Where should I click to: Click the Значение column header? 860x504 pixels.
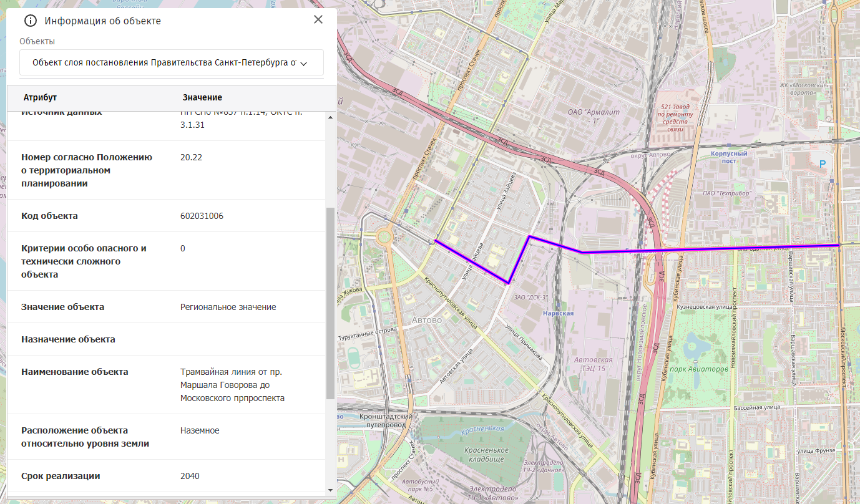click(x=202, y=98)
